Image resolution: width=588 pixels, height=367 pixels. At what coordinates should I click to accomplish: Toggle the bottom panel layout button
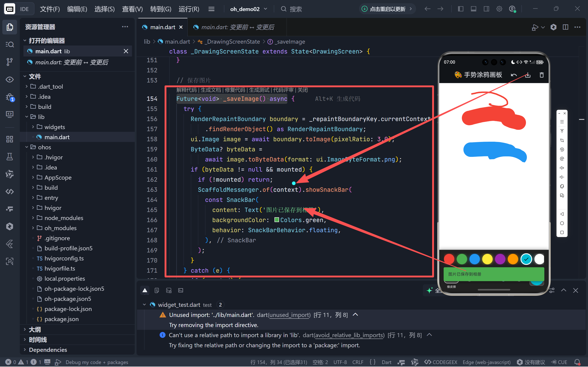coord(473,9)
